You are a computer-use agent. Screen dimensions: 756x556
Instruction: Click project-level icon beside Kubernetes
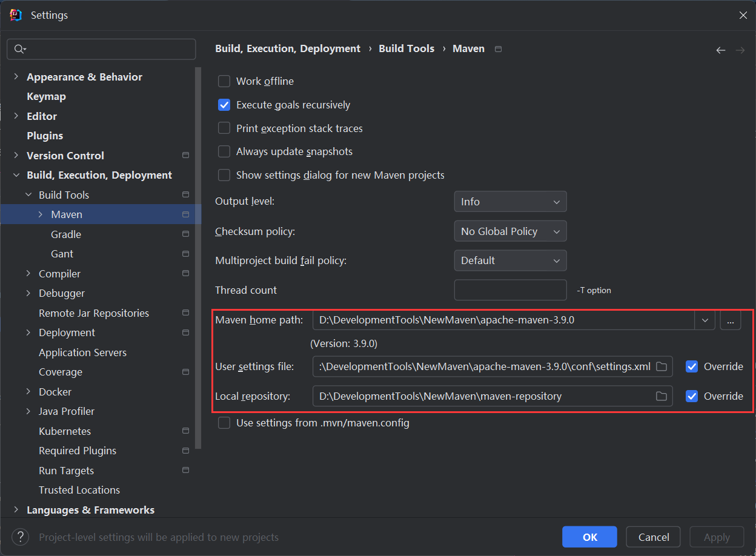point(185,431)
